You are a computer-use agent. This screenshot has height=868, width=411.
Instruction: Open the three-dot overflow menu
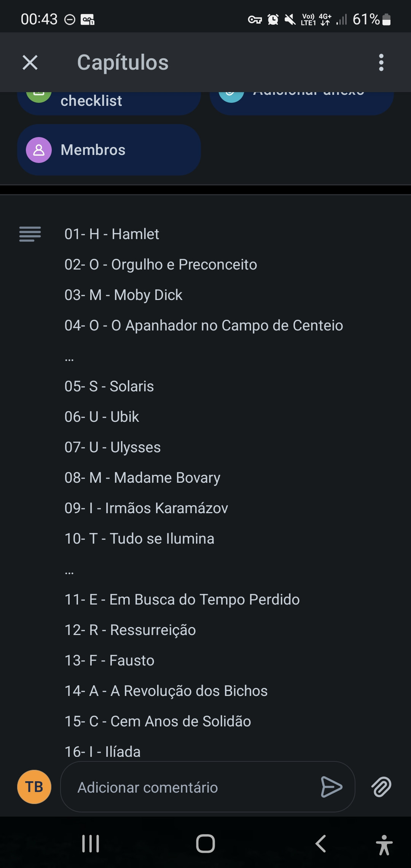point(381,62)
